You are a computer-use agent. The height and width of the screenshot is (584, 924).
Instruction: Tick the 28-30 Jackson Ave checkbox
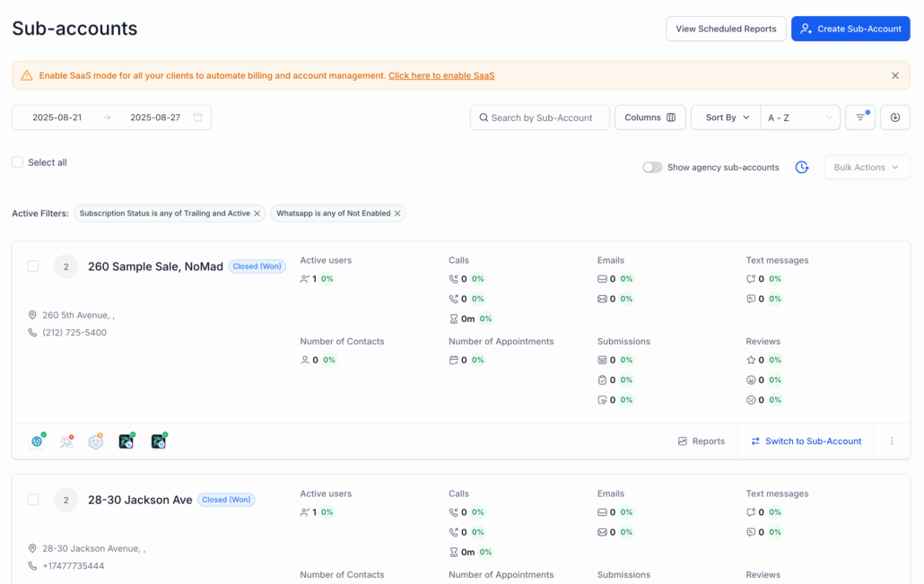click(x=33, y=500)
